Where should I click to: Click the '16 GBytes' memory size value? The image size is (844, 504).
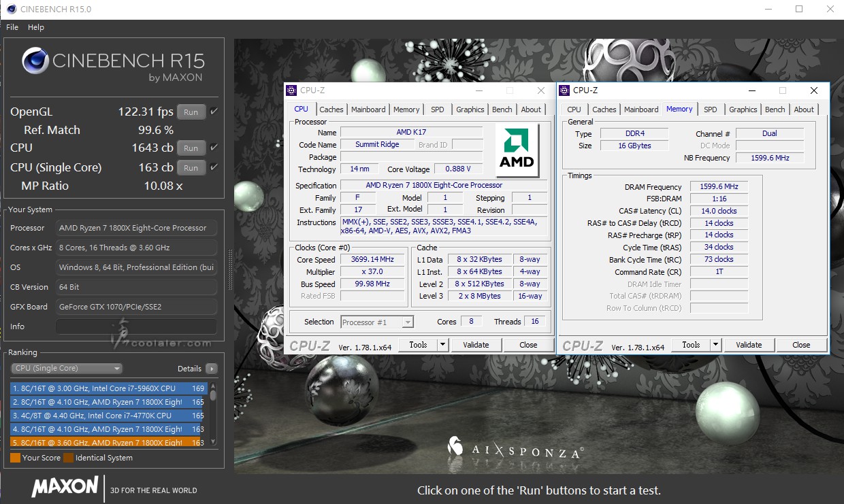[634, 146]
